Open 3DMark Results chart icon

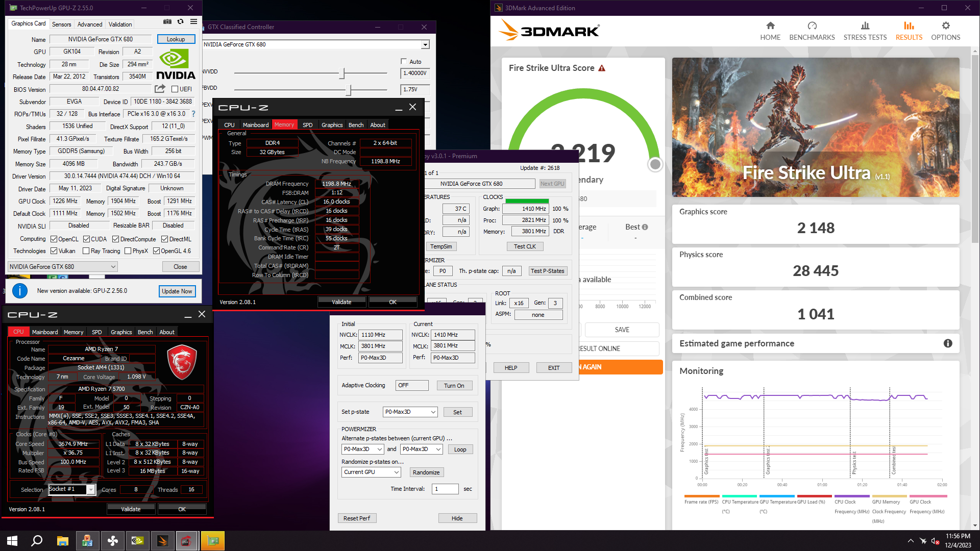click(x=909, y=26)
